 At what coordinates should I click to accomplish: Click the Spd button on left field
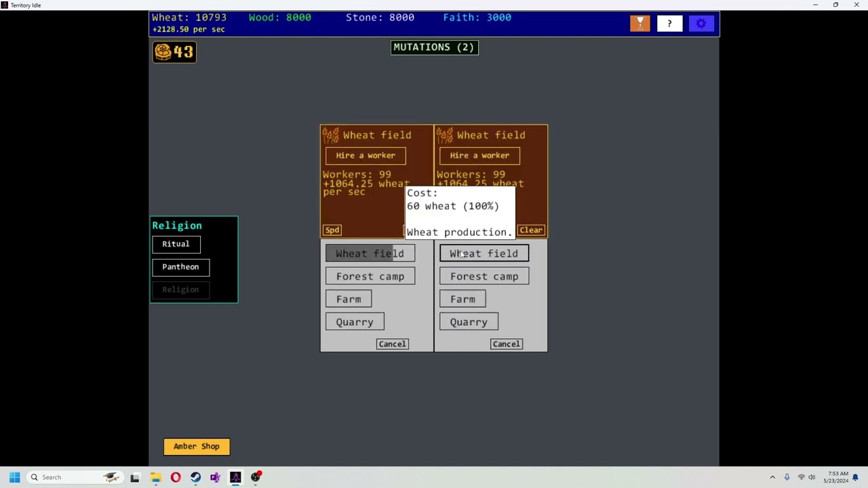point(332,230)
